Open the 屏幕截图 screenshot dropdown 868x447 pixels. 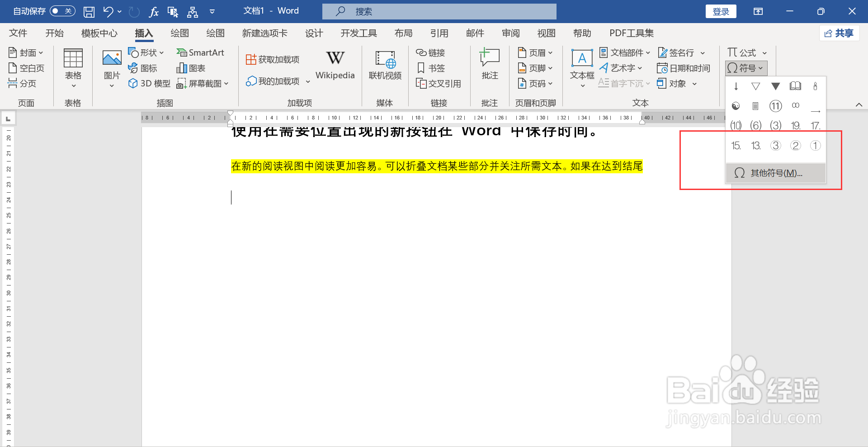click(x=203, y=83)
